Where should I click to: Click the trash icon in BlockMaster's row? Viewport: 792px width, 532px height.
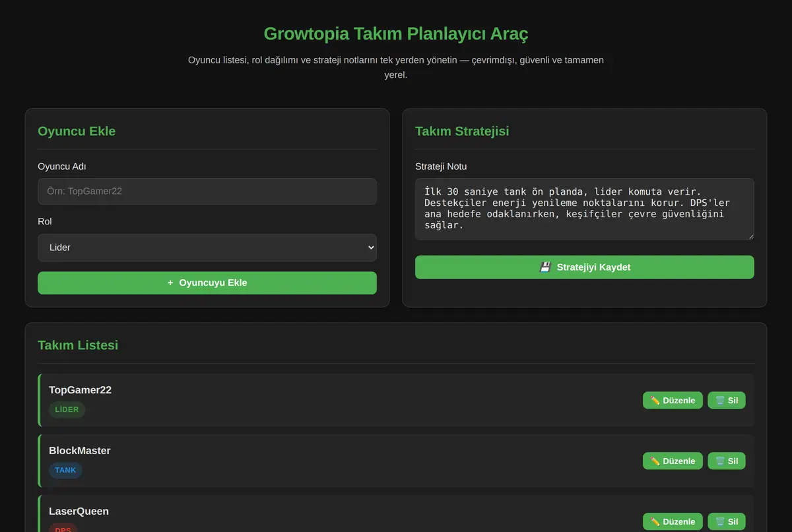tap(720, 461)
